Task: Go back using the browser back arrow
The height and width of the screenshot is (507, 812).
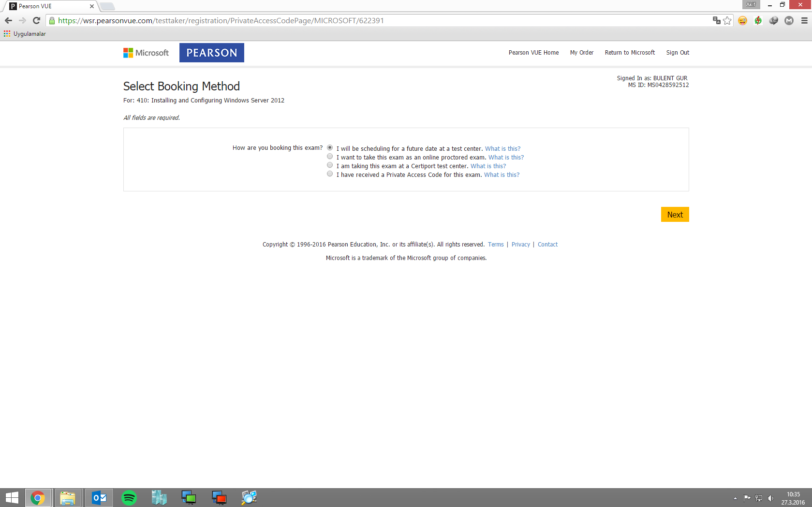Action: 8,20
